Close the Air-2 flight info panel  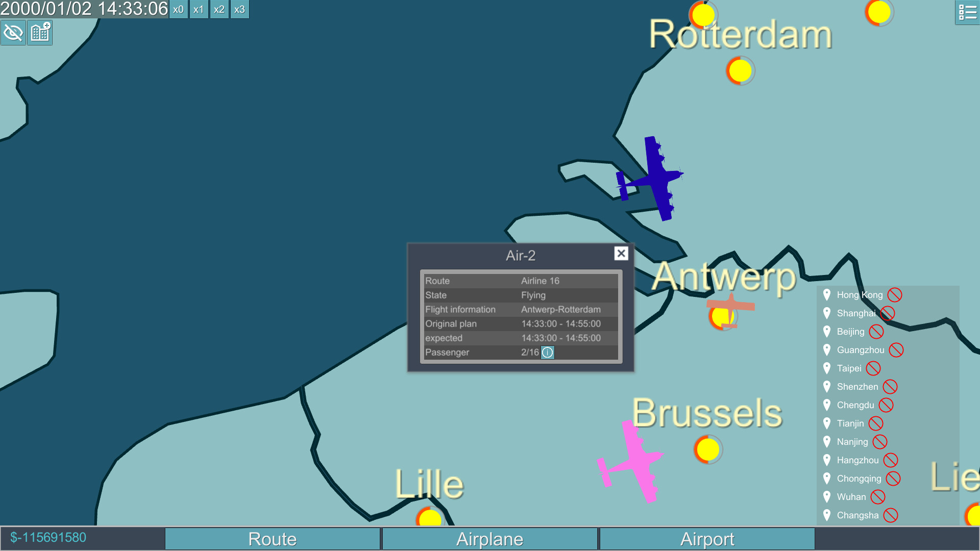coord(621,254)
